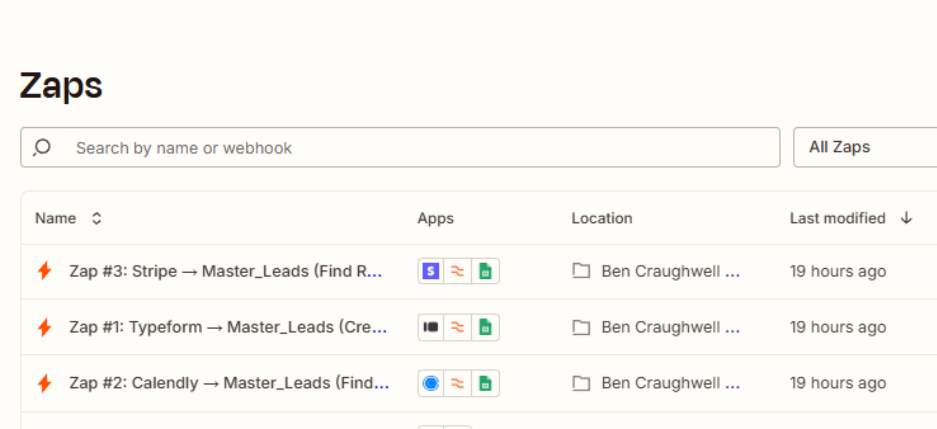Click the Typeform app icon in Zap #1
937x429 pixels.
coord(431,327)
